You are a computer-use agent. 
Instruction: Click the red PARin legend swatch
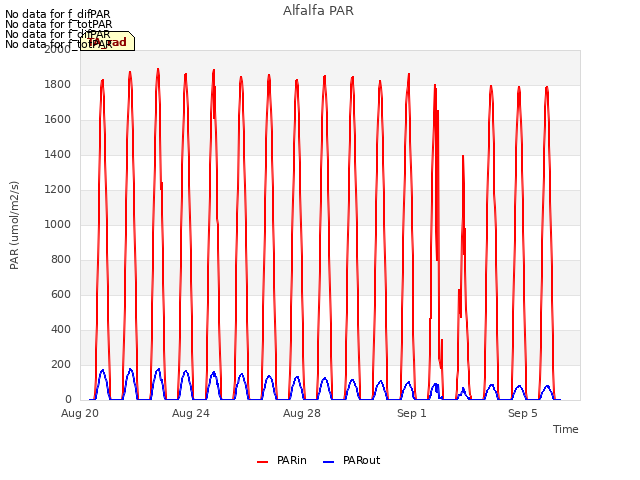[x=262, y=462]
